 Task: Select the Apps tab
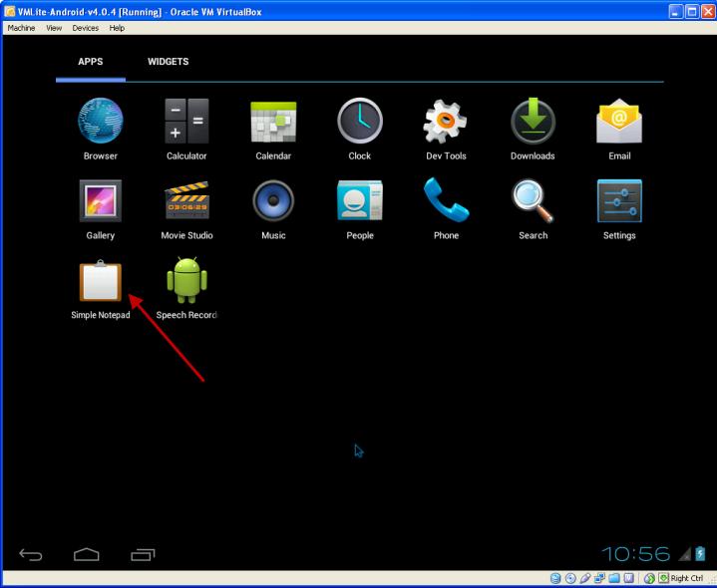point(91,62)
